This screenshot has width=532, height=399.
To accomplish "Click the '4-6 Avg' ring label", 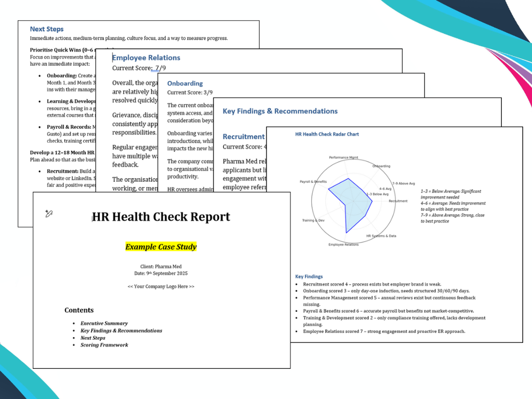I will pos(385,189).
